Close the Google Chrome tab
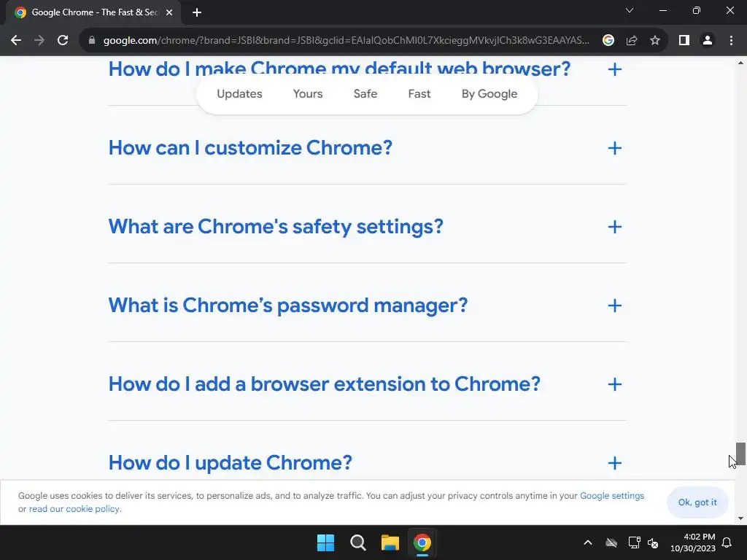This screenshot has height=560, width=747. click(169, 13)
